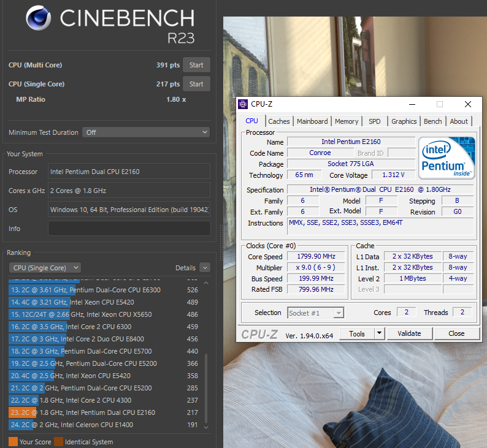487x448 pixels.
Task: Minimize the CPU-Z window
Action: pyautogui.click(x=412, y=104)
